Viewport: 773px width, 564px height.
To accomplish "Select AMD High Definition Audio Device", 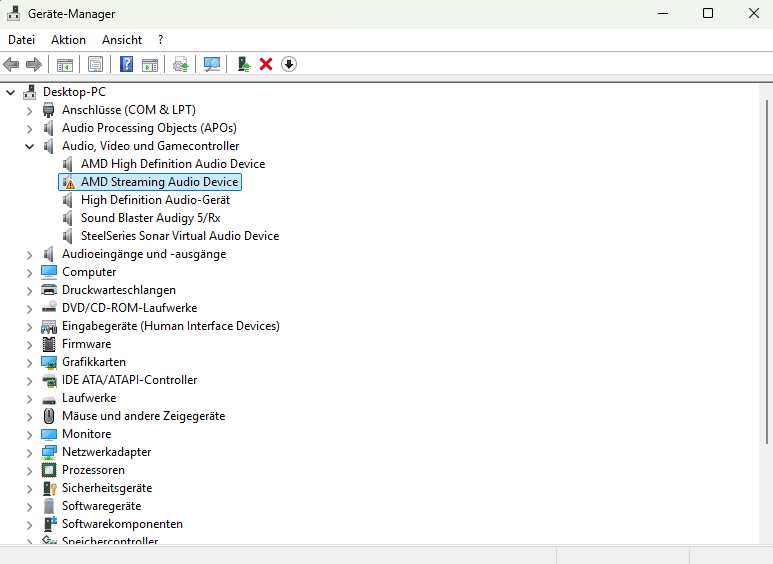I will (173, 164).
